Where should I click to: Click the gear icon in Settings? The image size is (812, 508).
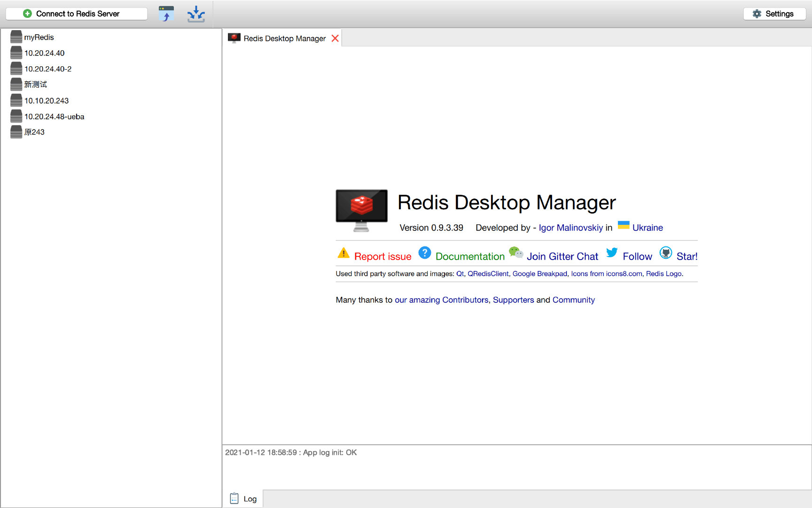pyautogui.click(x=757, y=14)
